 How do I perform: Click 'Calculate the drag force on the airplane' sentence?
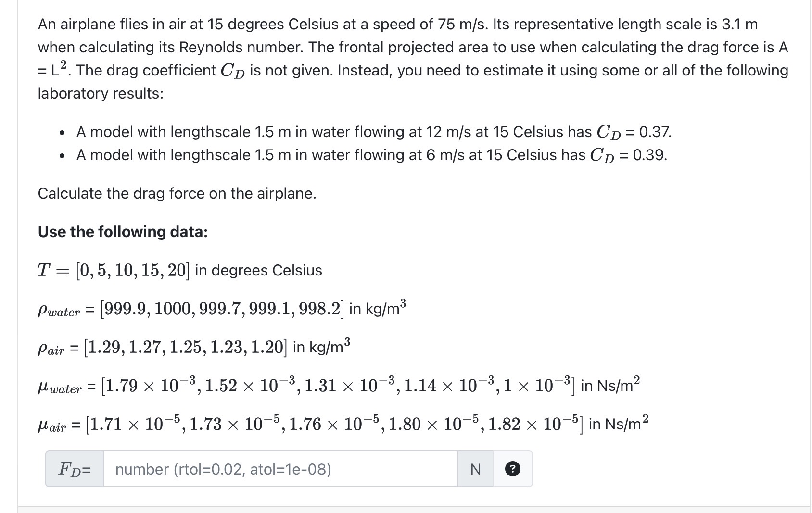coord(177,193)
